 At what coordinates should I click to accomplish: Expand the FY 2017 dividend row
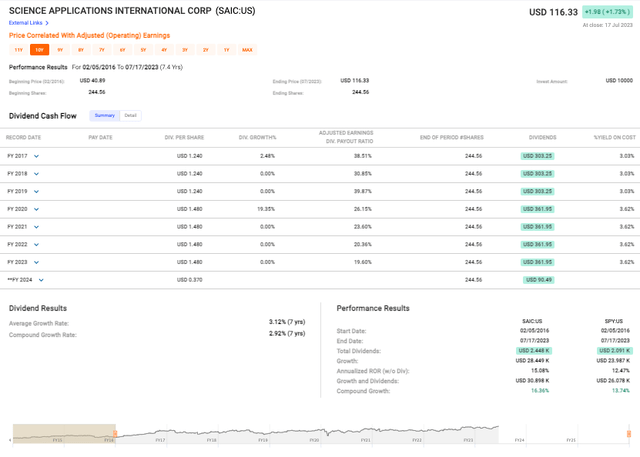36,156
